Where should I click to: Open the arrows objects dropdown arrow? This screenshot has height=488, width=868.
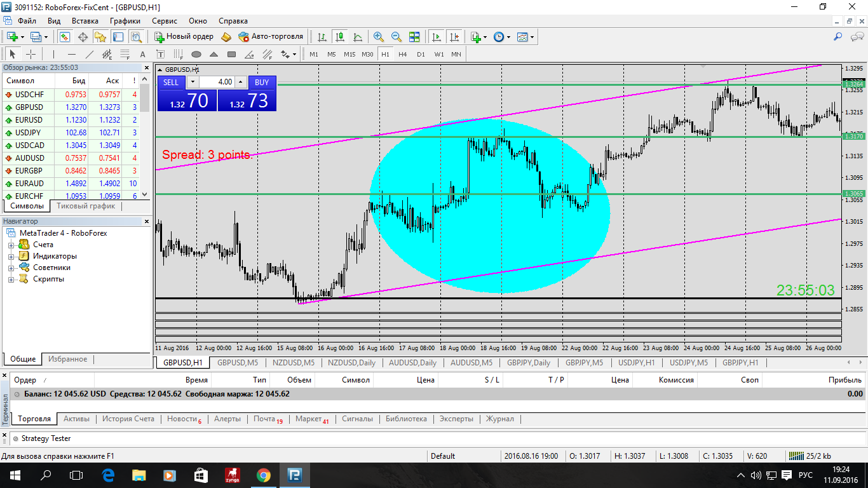click(295, 55)
